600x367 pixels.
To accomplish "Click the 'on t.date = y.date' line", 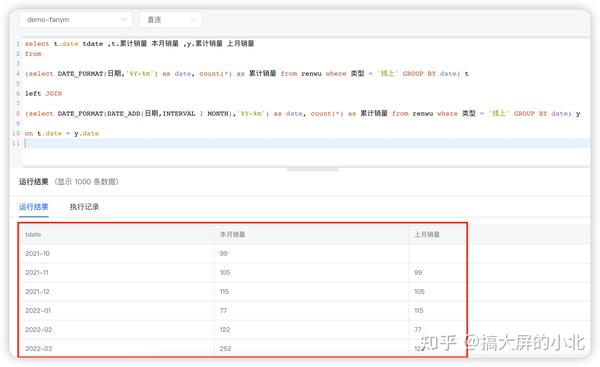I will (x=62, y=134).
